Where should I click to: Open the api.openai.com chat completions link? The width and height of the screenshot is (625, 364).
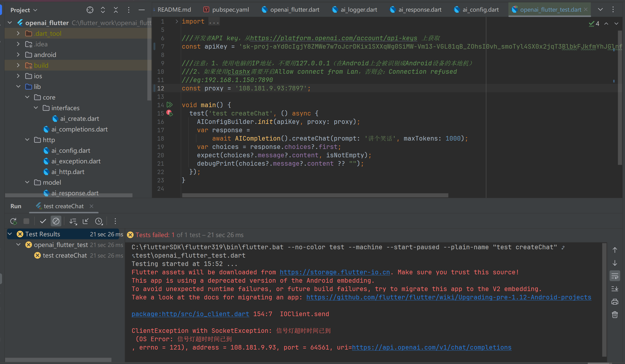coord(431,347)
